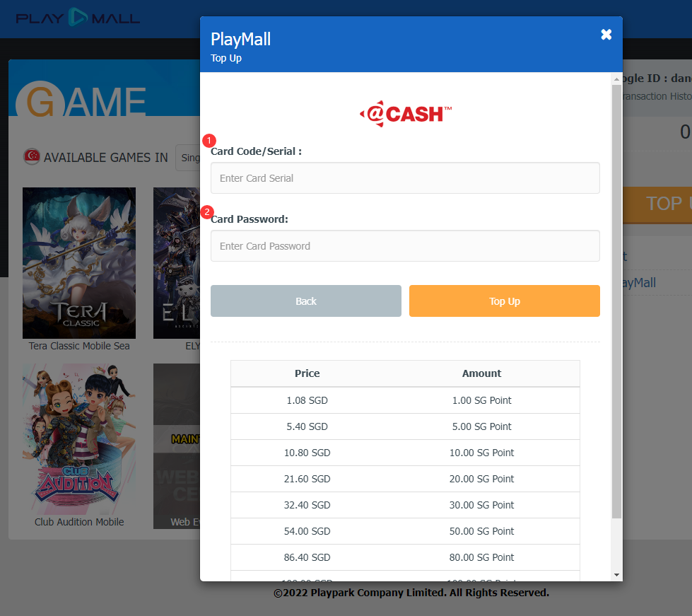Select the 5.00 SG Point amount cell
This screenshot has width=692, height=616.
click(x=481, y=426)
